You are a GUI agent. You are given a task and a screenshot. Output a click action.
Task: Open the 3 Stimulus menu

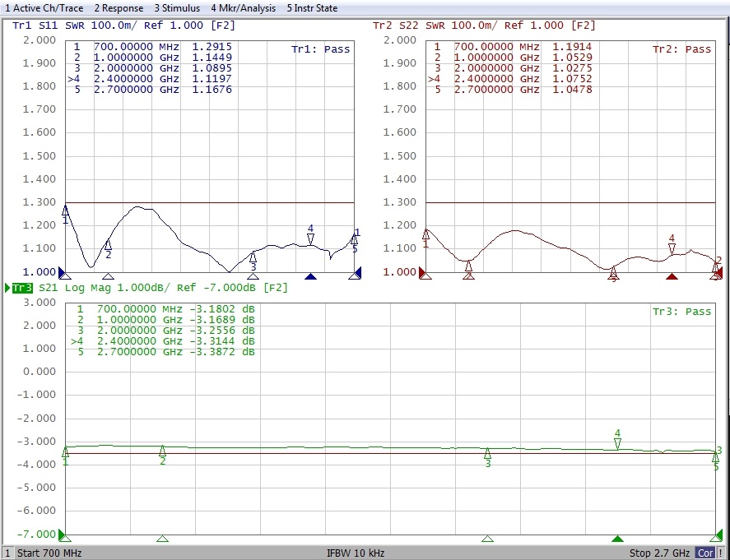tap(176, 8)
